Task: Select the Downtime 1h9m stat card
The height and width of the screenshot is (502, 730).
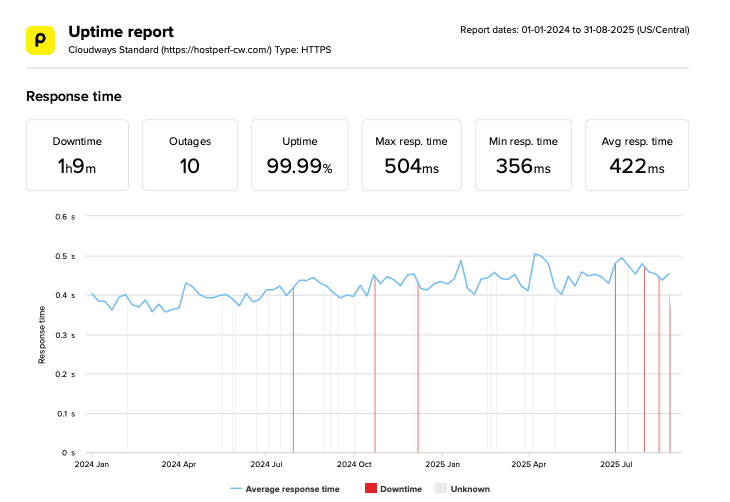Action: coord(76,155)
